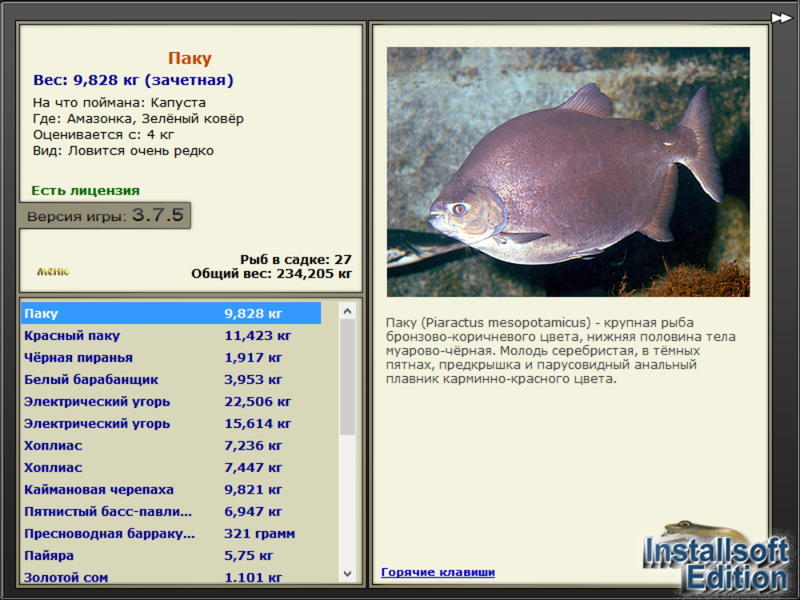Select Золотой сом at list bottom
This screenshot has height=600, width=800.
171,577
